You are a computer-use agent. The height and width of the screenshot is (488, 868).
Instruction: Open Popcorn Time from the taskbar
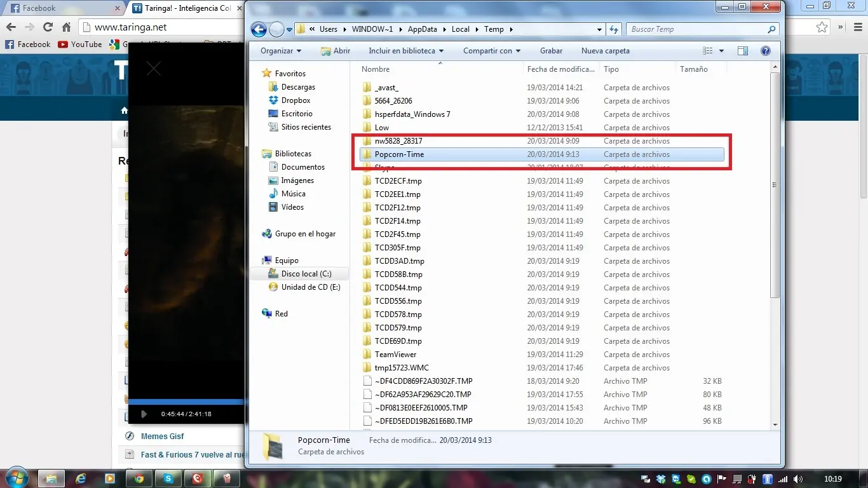click(226, 478)
